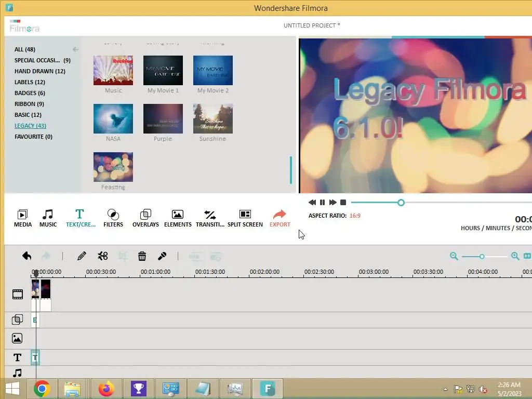Choose the Feasting title preset
Screen dimensions: 532x399
click(113, 167)
